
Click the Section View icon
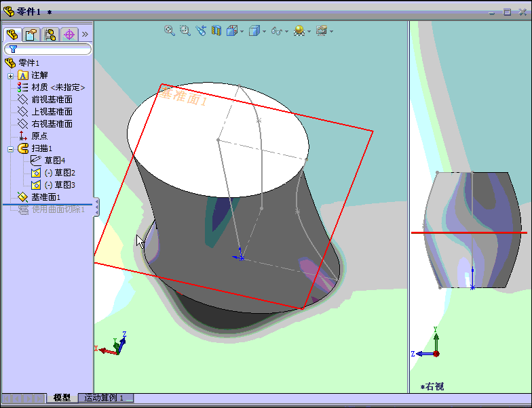point(216,31)
